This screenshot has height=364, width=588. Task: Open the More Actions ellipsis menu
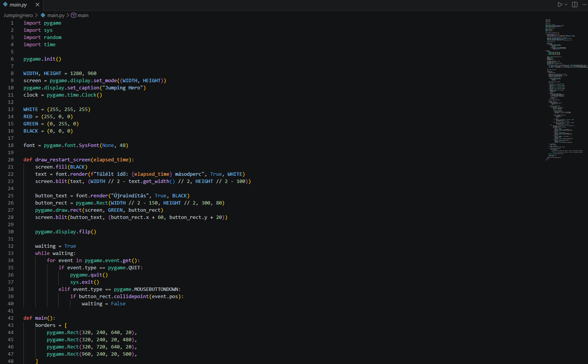[584, 5]
